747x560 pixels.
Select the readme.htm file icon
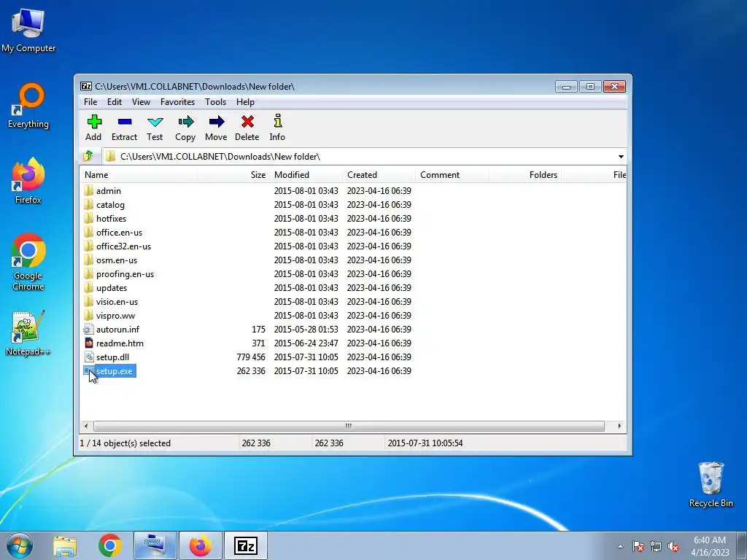tap(88, 343)
